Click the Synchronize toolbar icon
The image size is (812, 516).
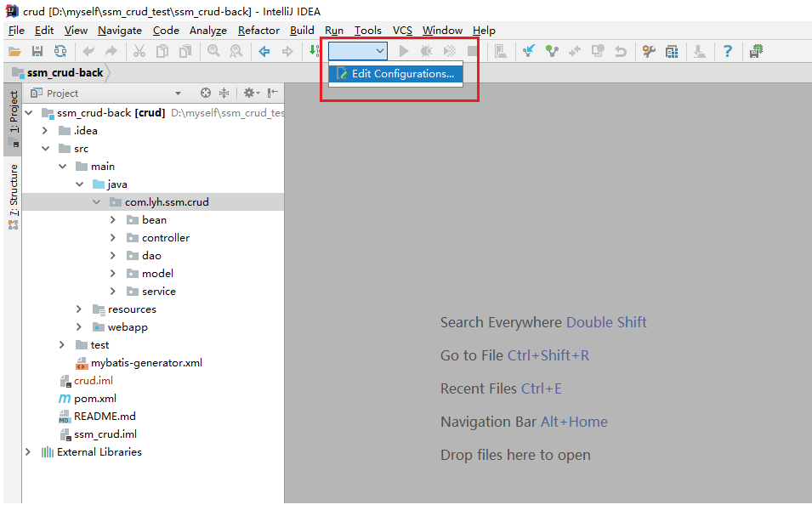[x=60, y=51]
